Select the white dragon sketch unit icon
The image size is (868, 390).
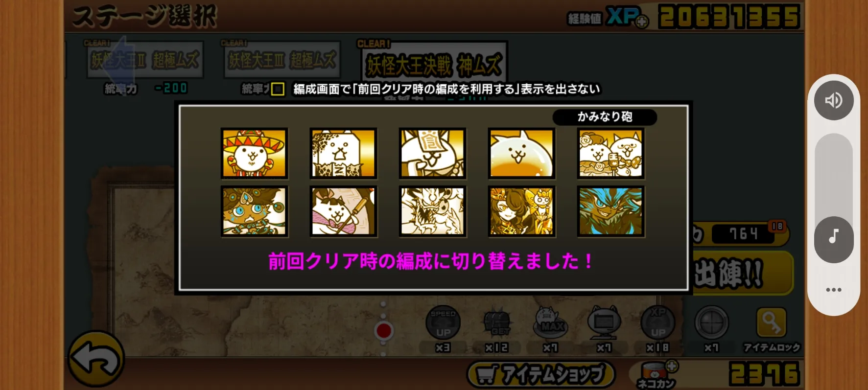coord(432,211)
